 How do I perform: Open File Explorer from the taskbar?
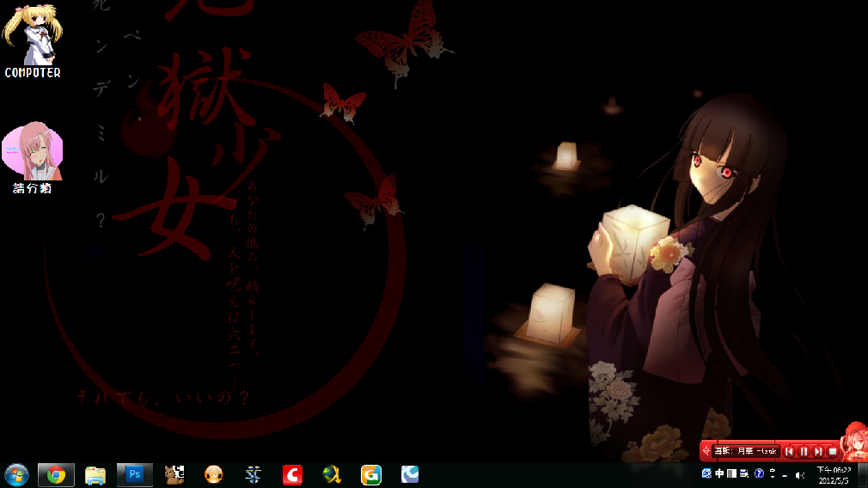coord(95,475)
